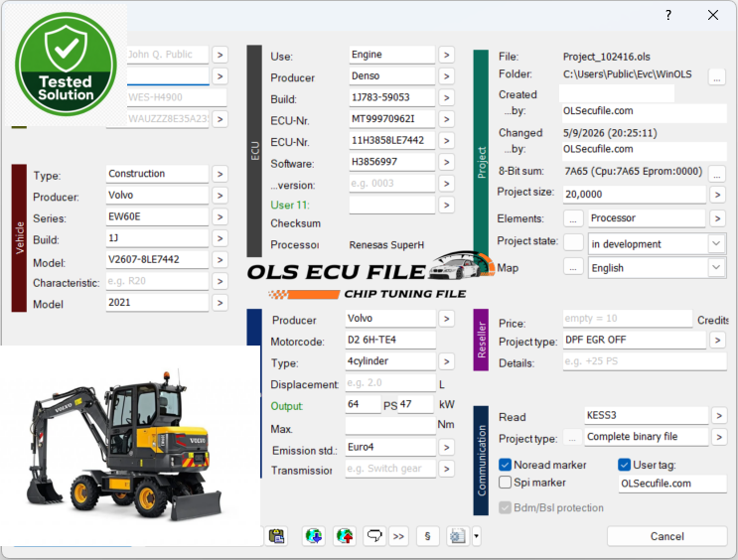Click the globe download icon with blue arrow
The image size is (738, 560).
314,536
